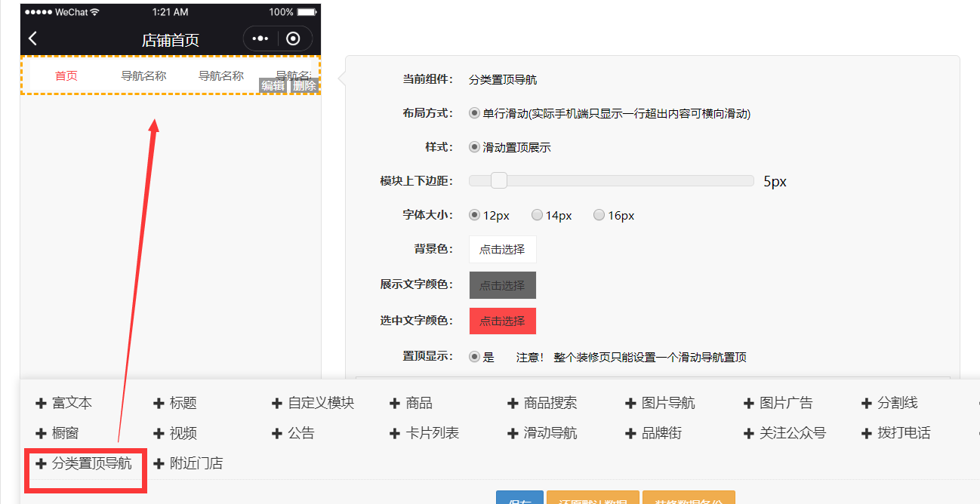This screenshot has height=504, width=980.
Task: Open the three-dot mini program menu
Action: [x=260, y=38]
